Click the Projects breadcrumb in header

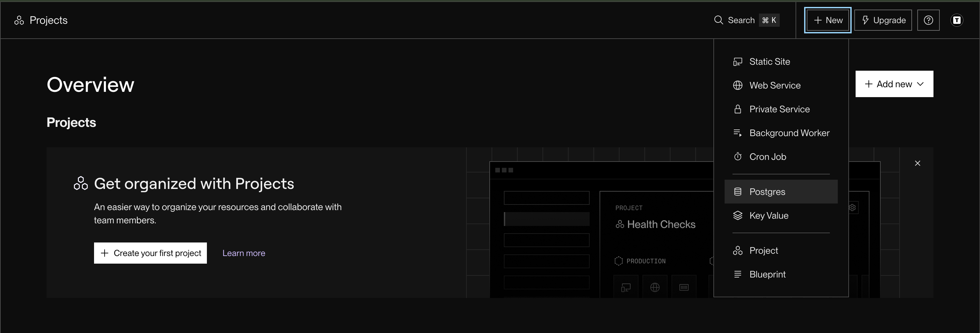[48, 20]
